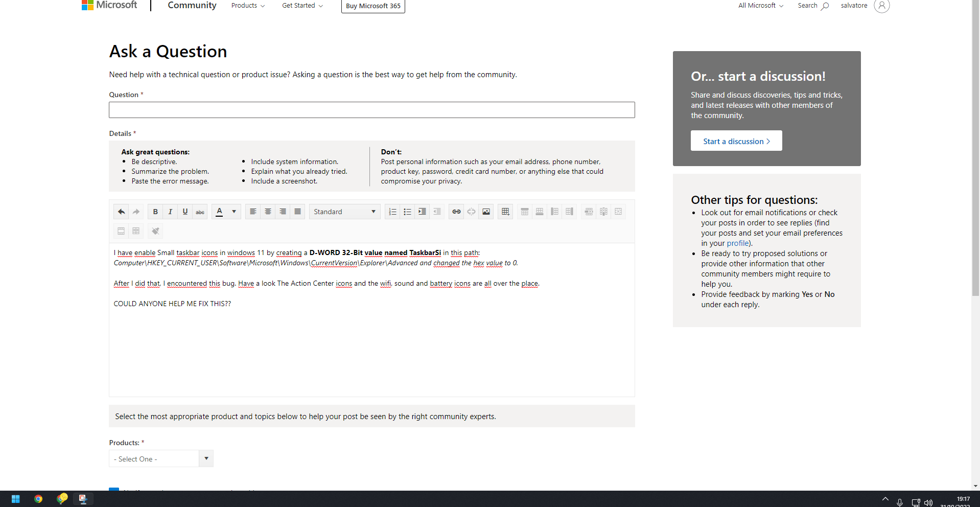Insert a bulleted list
Viewport: 980px width, 507px height.
[407, 212]
